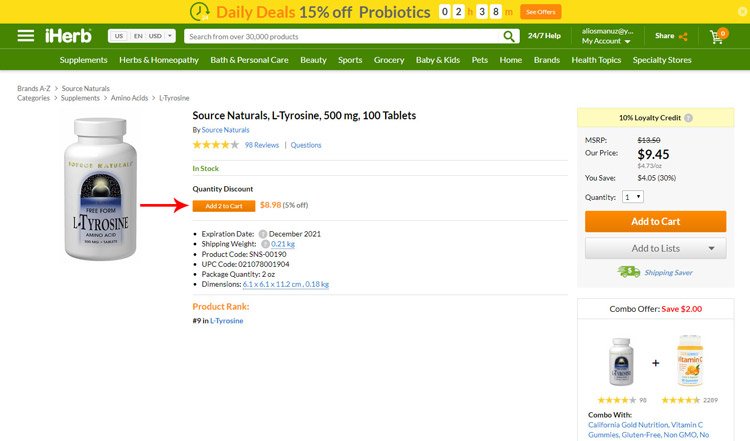Open the Beauty menu
This screenshot has width=750, height=441.
pos(313,60)
